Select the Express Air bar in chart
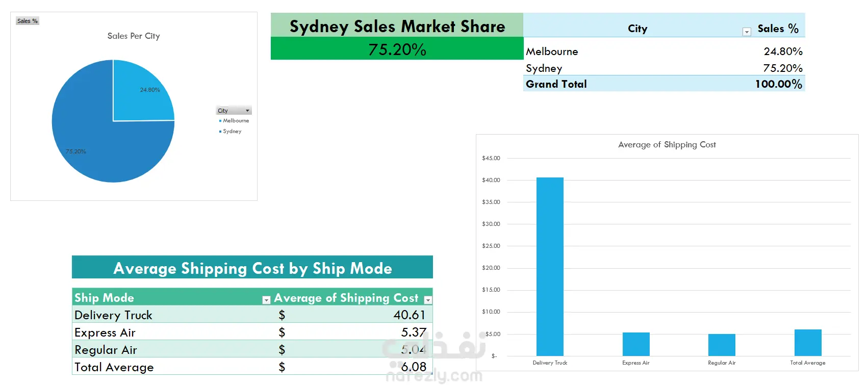The width and height of the screenshot is (868, 385). click(x=636, y=344)
